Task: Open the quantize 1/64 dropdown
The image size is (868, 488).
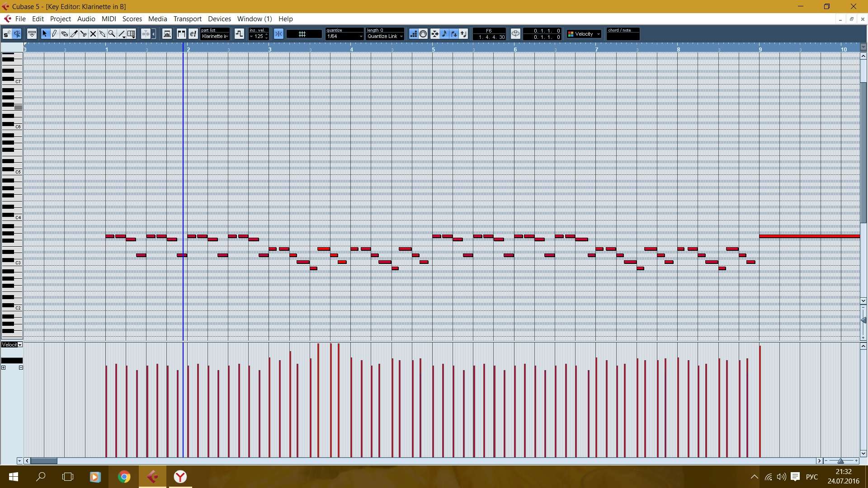Action: pos(344,36)
